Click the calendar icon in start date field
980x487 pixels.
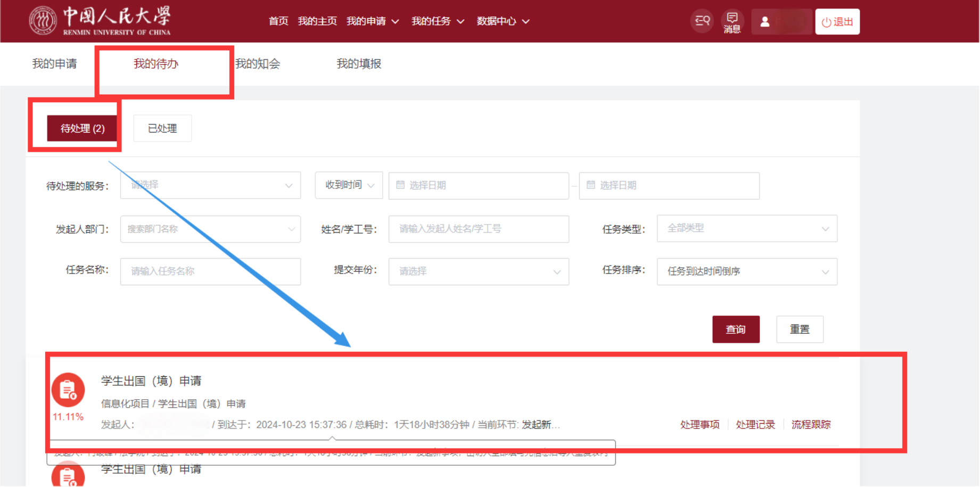pyautogui.click(x=401, y=185)
